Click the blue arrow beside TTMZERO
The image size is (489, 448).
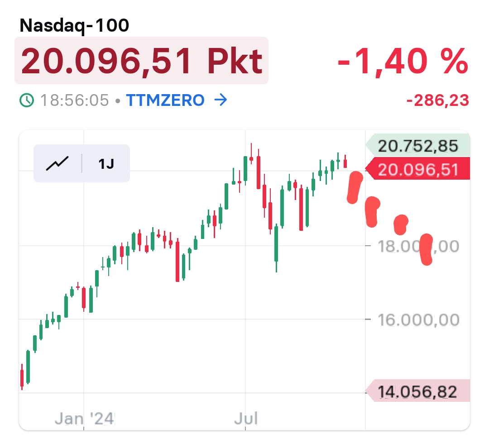coord(221,100)
